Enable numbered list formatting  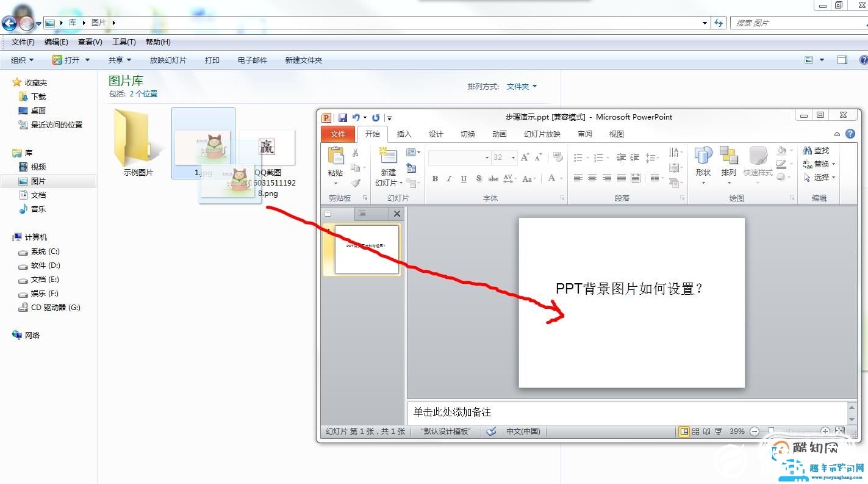pyautogui.click(x=597, y=157)
